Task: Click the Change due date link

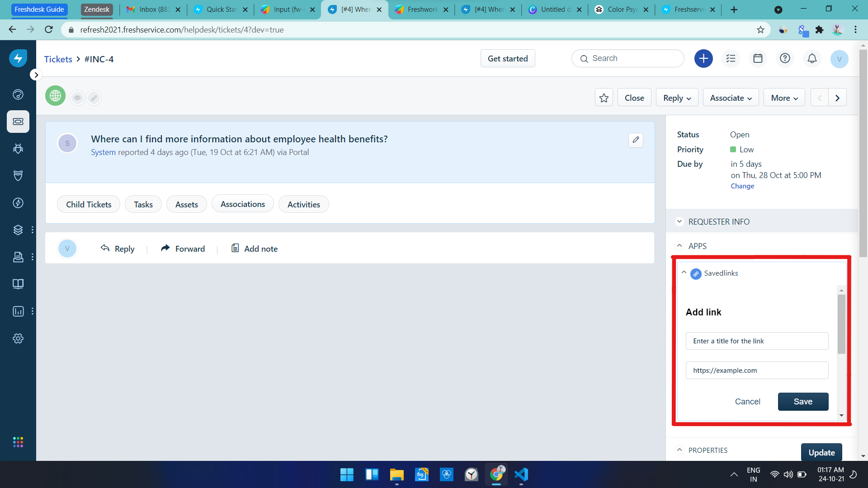Action: pos(742,186)
